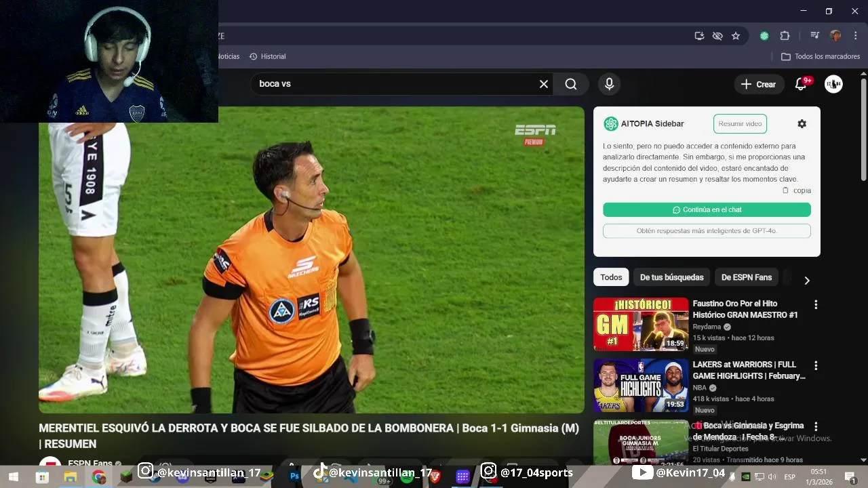Select the Todos filter chip
Viewport: 868px width, 488px height.
pos(611,277)
